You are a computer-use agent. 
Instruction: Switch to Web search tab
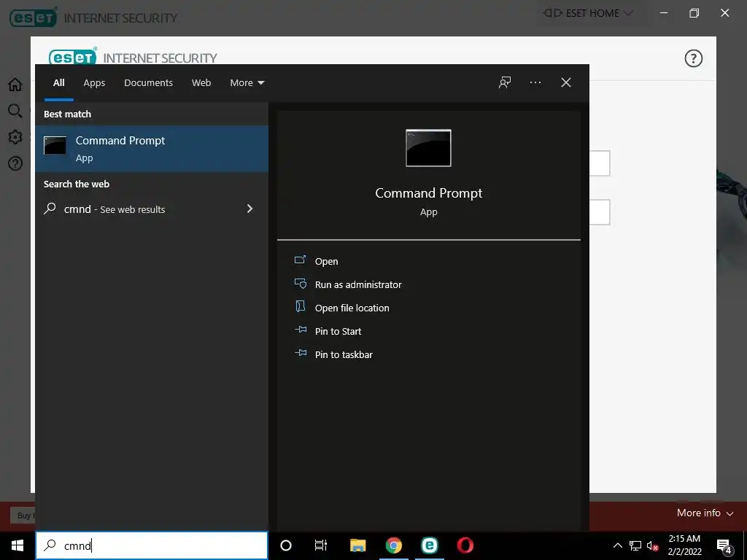click(x=201, y=83)
